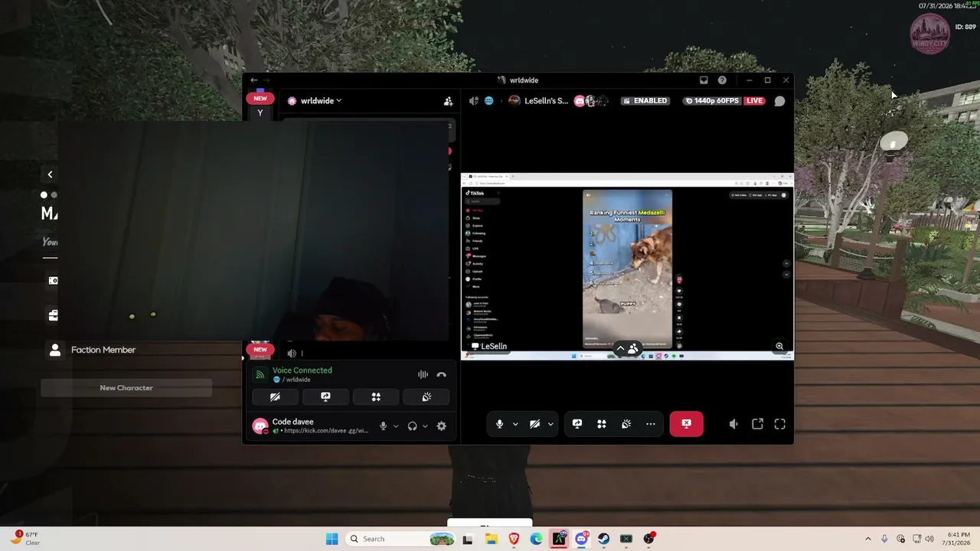The image size is (980, 551).
Task: Start an activity from voice panel
Action: tap(376, 397)
